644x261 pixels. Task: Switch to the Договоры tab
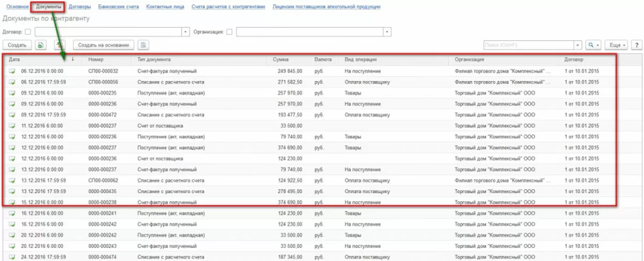coord(80,7)
